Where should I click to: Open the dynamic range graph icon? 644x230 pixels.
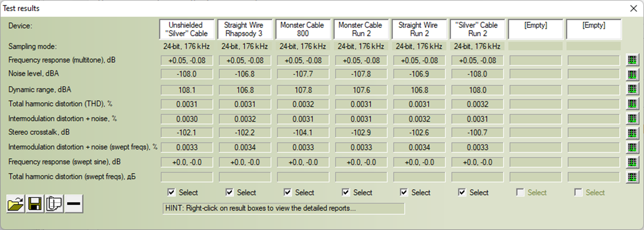coord(632,89)
